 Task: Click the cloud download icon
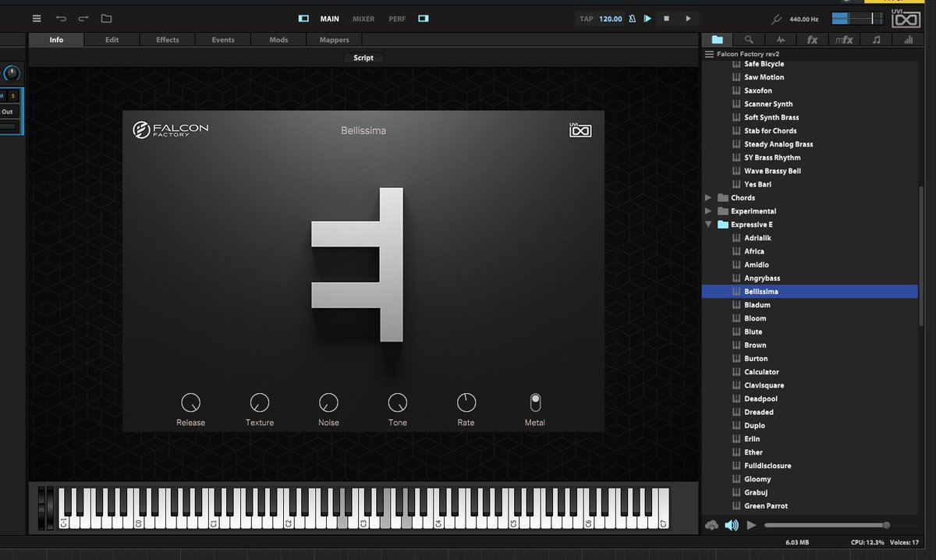(x=711, y=525)
